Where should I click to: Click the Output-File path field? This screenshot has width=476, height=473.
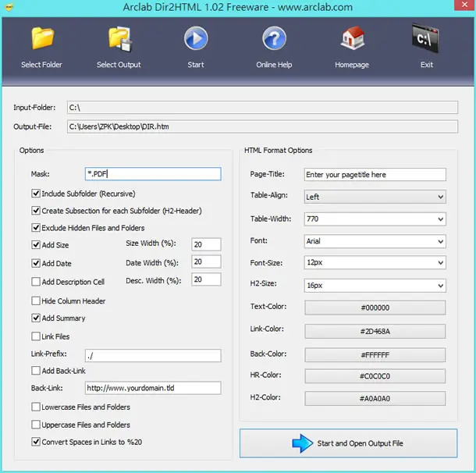[262, 126]
